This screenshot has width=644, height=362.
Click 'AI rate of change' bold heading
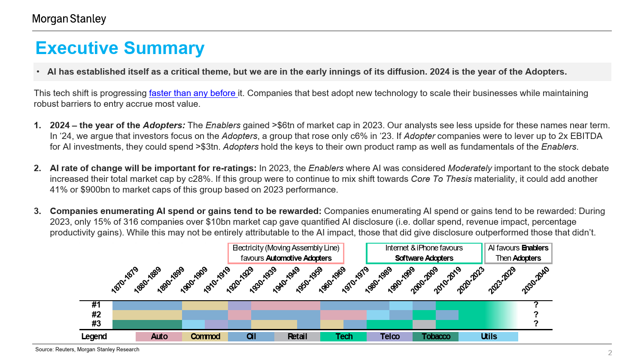pyautogui.click(x=153, y=168)
